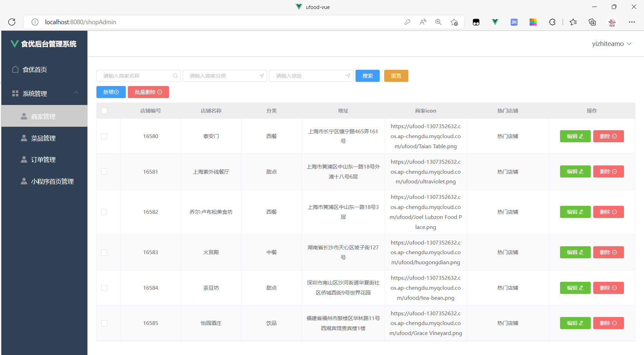Viewport: 644px width, 355px height.
Task: Click the 新增 add button
Action: (x=111, y=92)
